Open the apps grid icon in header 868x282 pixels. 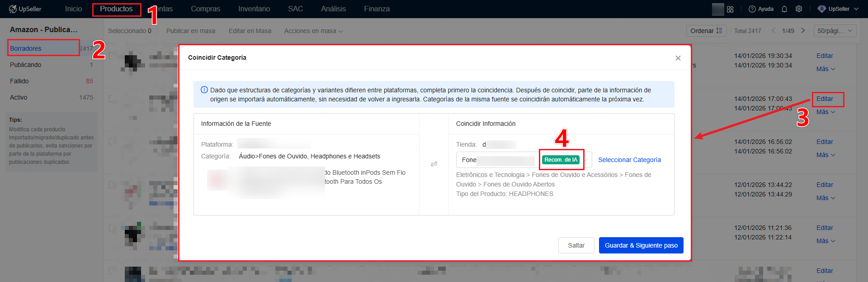[730, 9]
